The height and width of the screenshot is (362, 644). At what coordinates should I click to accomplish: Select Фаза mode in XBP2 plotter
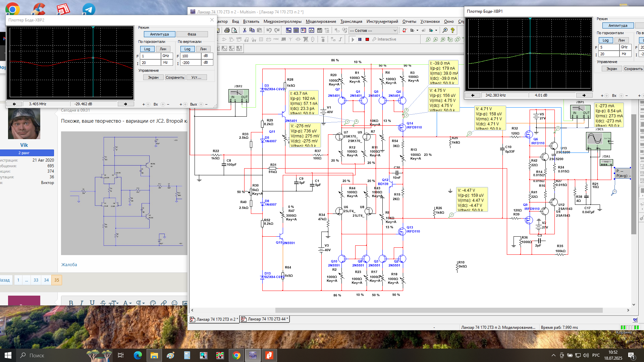coord(192,34)
